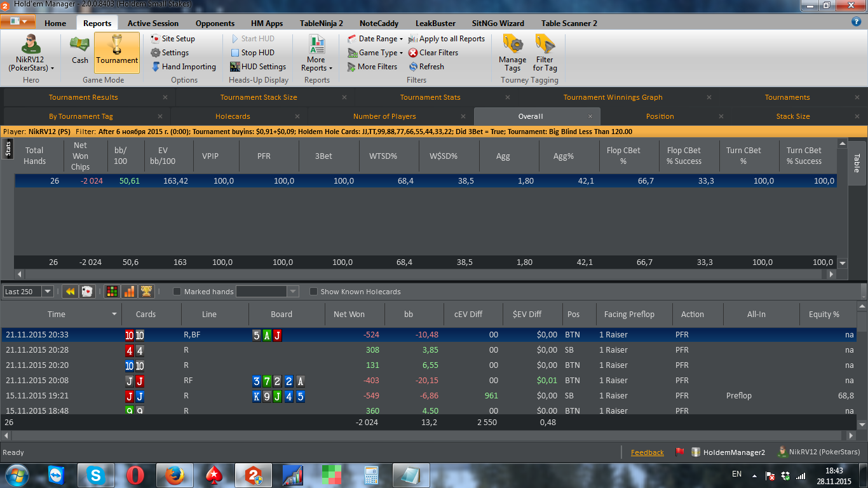Screen dimensions: 868x488
Task: Switch to the HM Apps tab
Action: [267, 24]
